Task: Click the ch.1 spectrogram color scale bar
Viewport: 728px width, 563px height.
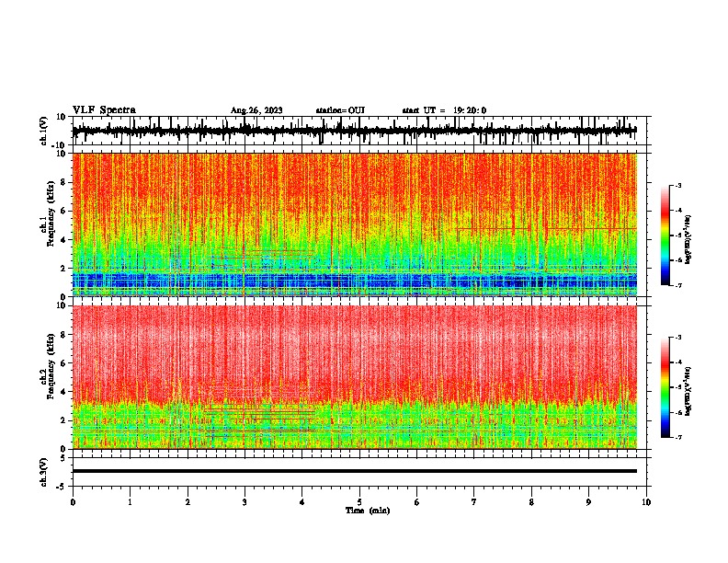Action: click(665, 236)
